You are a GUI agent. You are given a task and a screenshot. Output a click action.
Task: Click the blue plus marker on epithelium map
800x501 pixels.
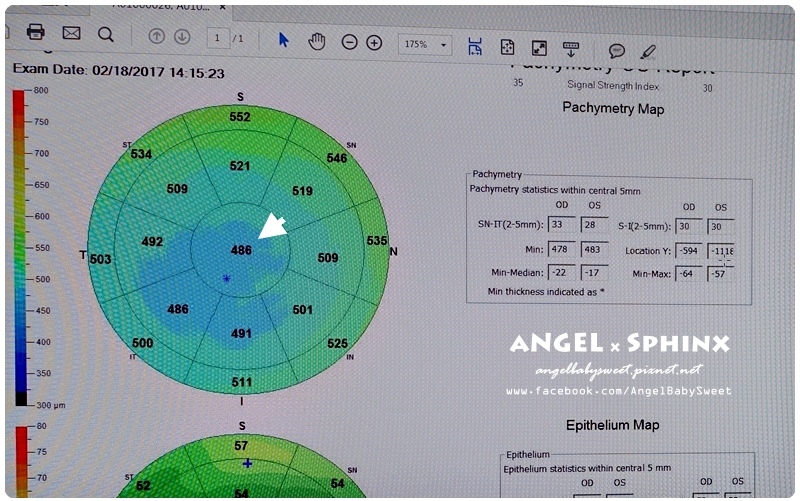click(247, 464)
